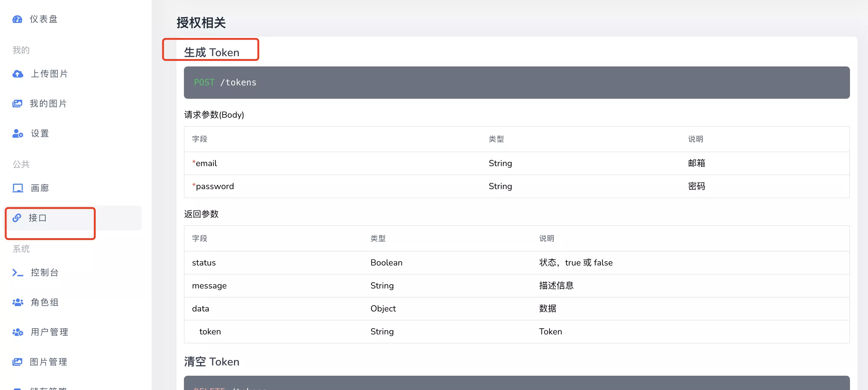868x390 pixels.
Task: Open the 画廊 page from the sidebar
Action: (x=39, y=188)
